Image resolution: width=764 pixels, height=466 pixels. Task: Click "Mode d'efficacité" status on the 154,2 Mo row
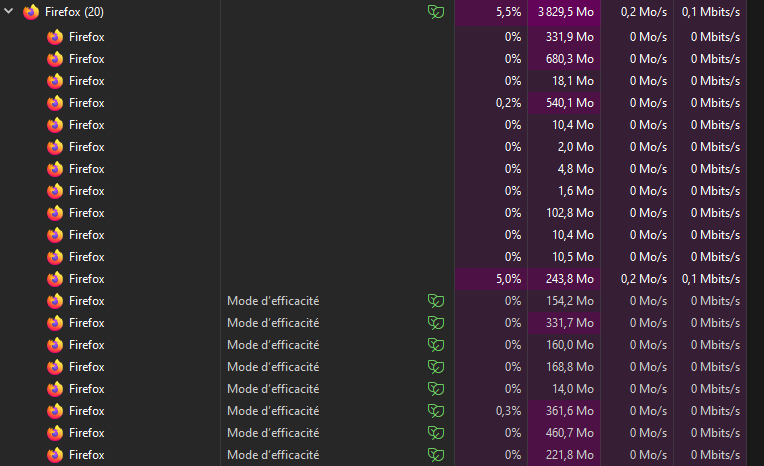click(273, 301)
